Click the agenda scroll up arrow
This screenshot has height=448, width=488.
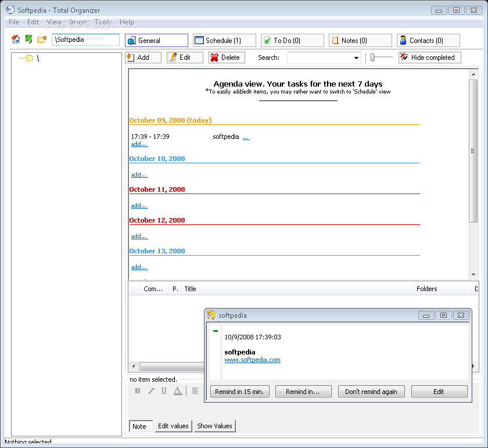click(x=473, y=74)
